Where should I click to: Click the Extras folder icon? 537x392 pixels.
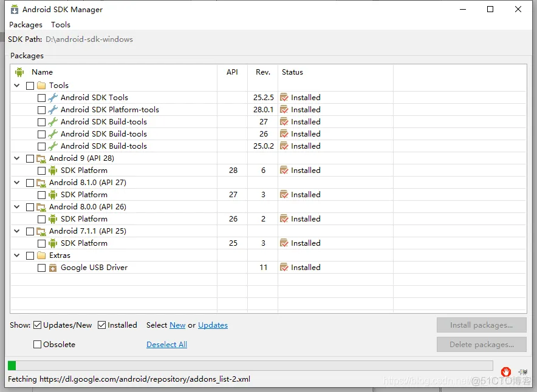(41, 255)
